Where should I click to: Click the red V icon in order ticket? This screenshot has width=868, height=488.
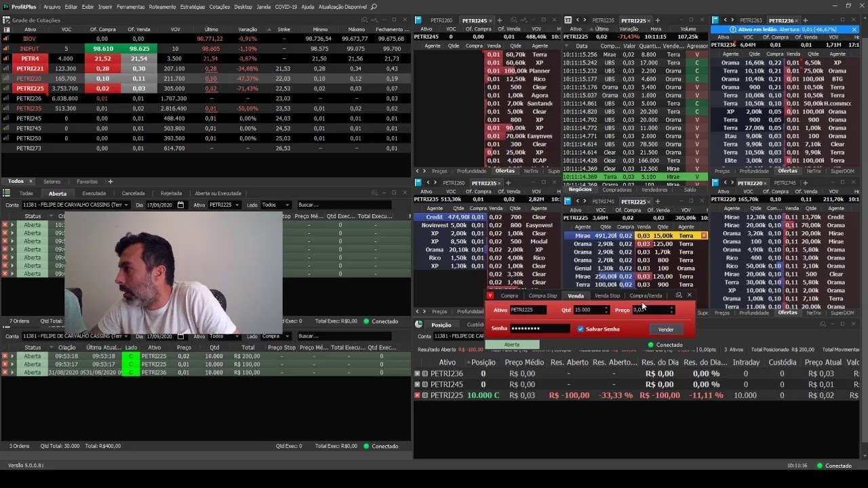click(x=490, y=296)
